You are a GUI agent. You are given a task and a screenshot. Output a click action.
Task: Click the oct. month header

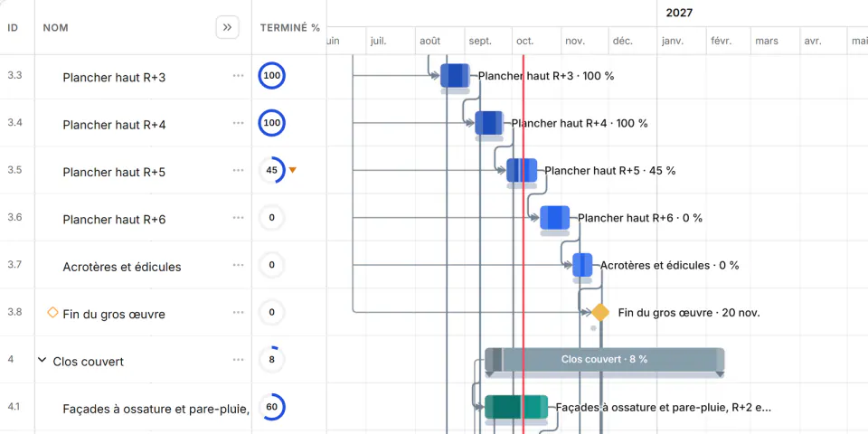524,41
